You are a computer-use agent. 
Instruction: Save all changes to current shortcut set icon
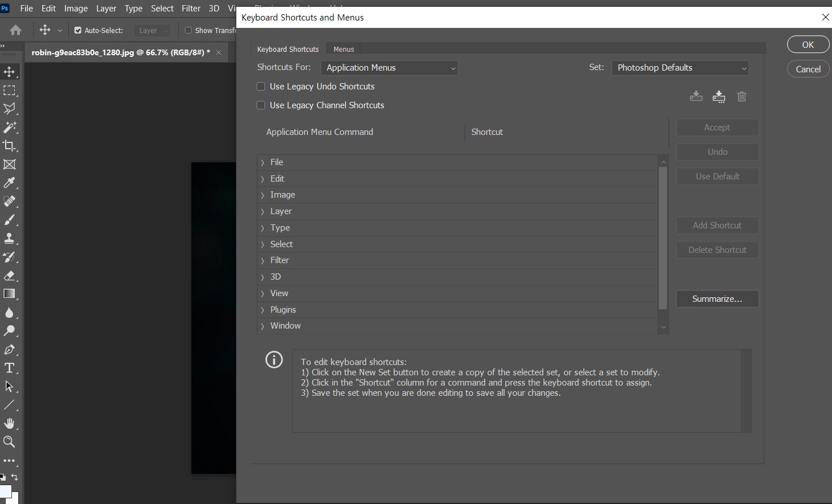tap(696, 96)
